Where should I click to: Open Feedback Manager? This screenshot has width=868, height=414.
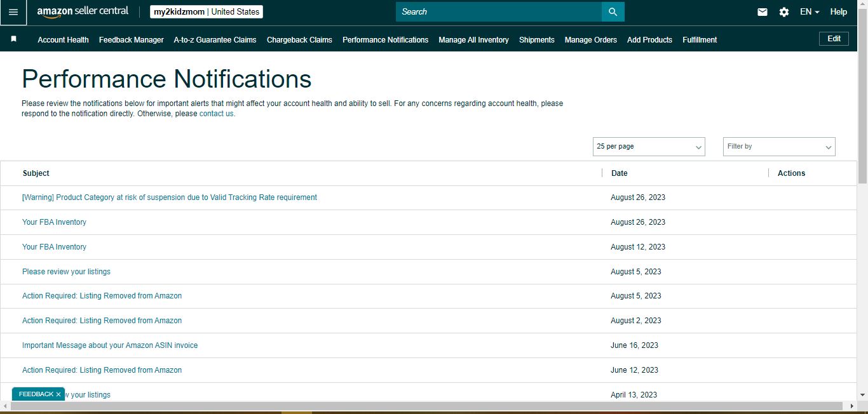(132, 39)
